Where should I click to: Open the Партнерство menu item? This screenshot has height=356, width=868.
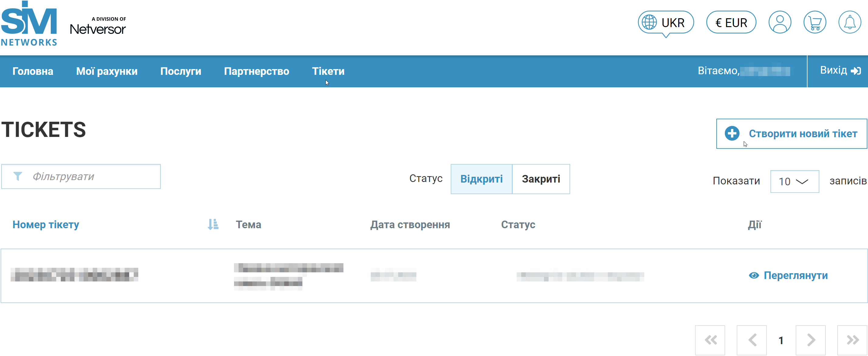[257, 71]
